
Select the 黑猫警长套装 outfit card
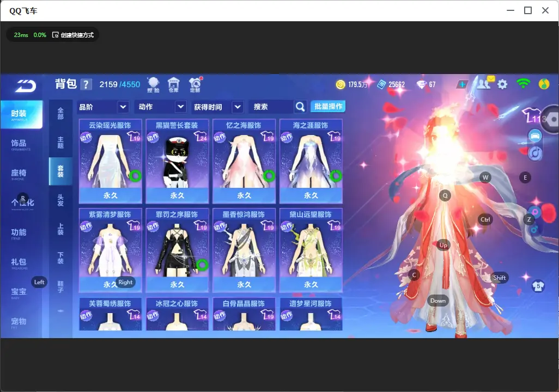pos(177,161)
